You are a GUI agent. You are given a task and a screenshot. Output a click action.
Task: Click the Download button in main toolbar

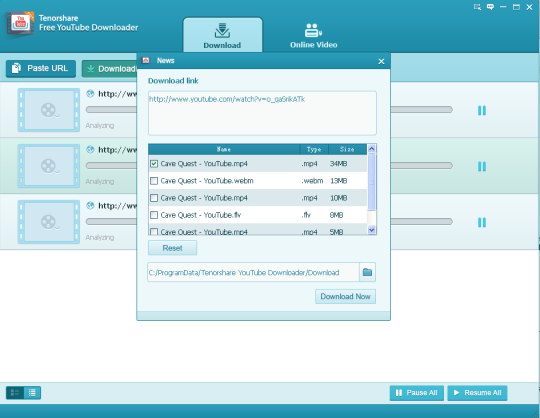(x=110, y=69)
